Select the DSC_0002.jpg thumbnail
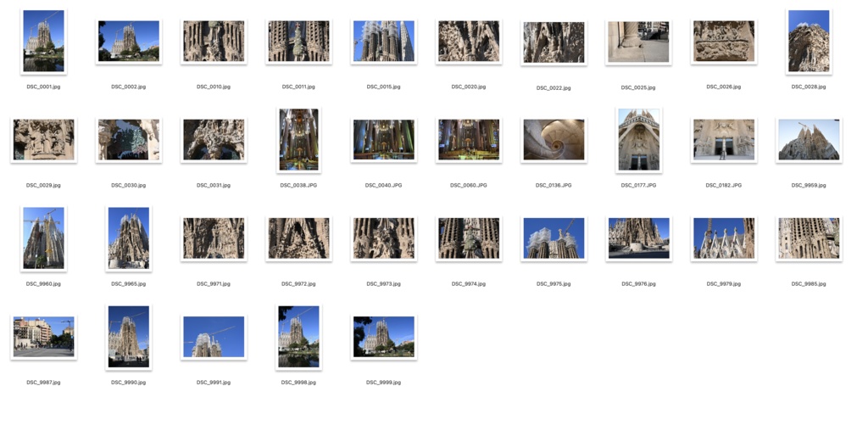Image resolution: width=868 pixels, height=425 pixels. (x=129, y=42)
